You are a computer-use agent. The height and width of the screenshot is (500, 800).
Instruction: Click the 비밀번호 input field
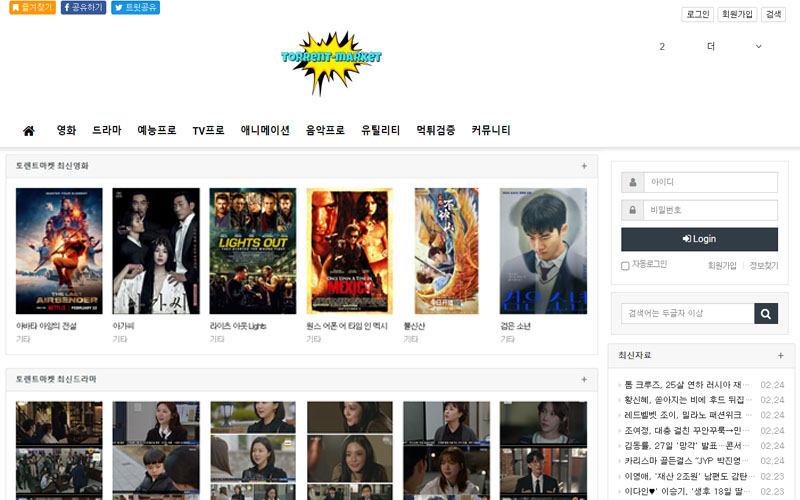tap(711, 210)
